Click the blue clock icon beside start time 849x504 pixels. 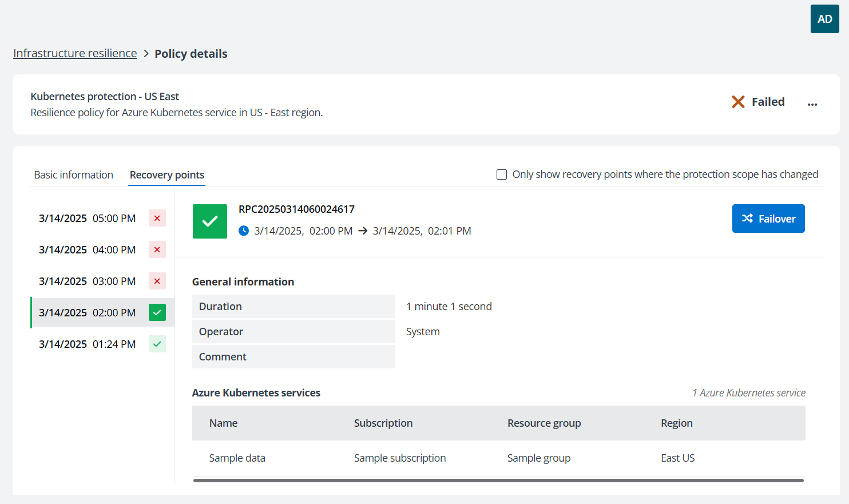coord(244,231)
